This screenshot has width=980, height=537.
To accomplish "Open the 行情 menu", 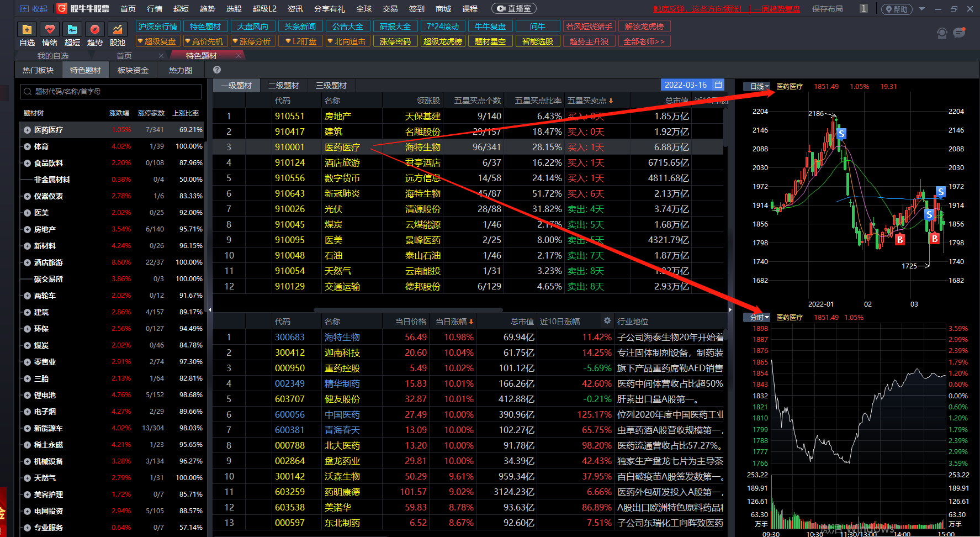I will (x=155, y=9).
